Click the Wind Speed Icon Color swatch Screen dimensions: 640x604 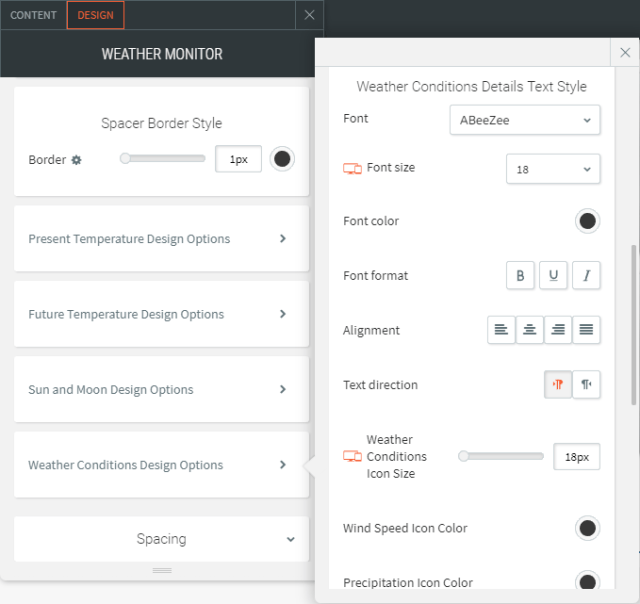click(587, 528)
